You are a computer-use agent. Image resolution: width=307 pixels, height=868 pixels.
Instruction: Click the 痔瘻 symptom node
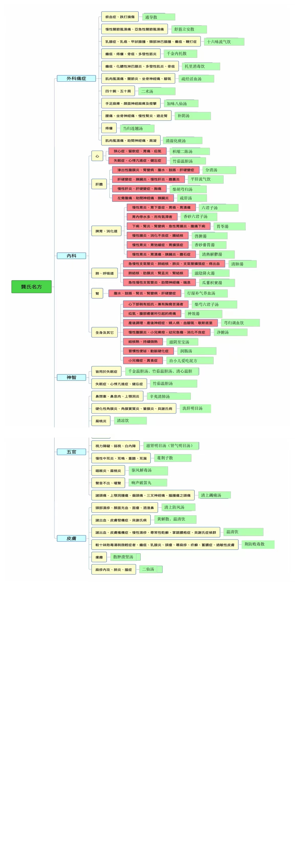coord(109,128)
